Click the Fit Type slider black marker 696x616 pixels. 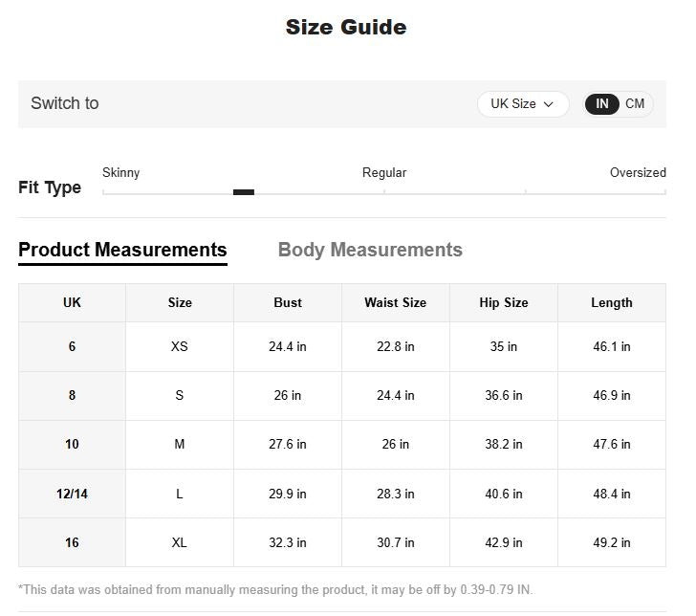click(x=244, y=192)
